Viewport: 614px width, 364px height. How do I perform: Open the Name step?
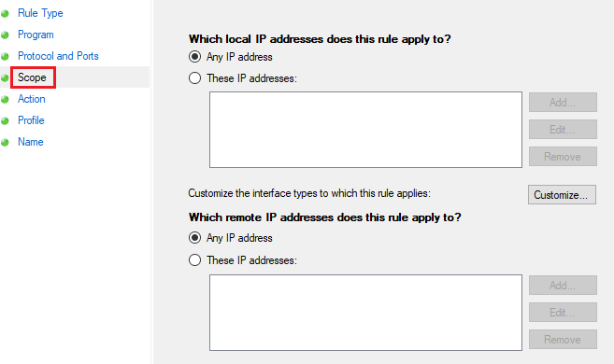click(x=31, y=142)
